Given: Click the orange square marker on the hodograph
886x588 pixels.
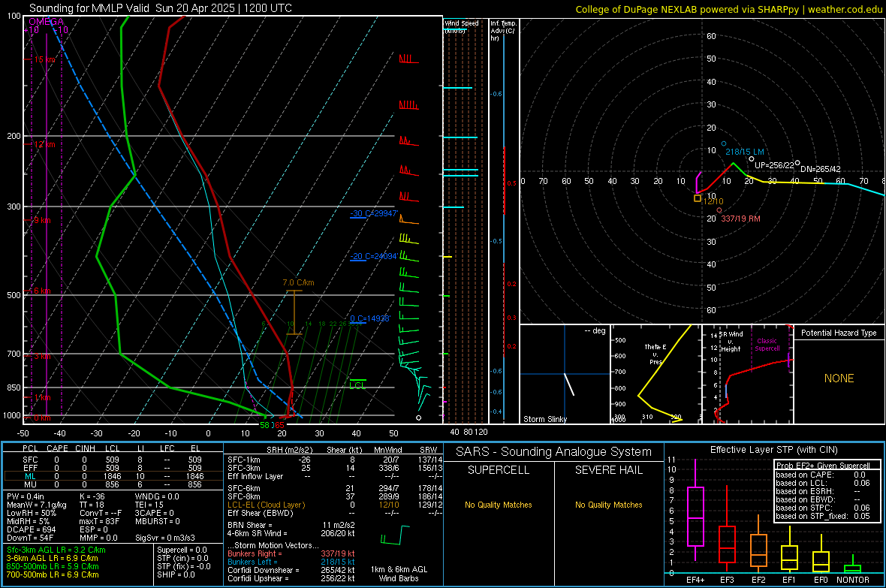Looking at the screenshot, I should click(698, 198).
